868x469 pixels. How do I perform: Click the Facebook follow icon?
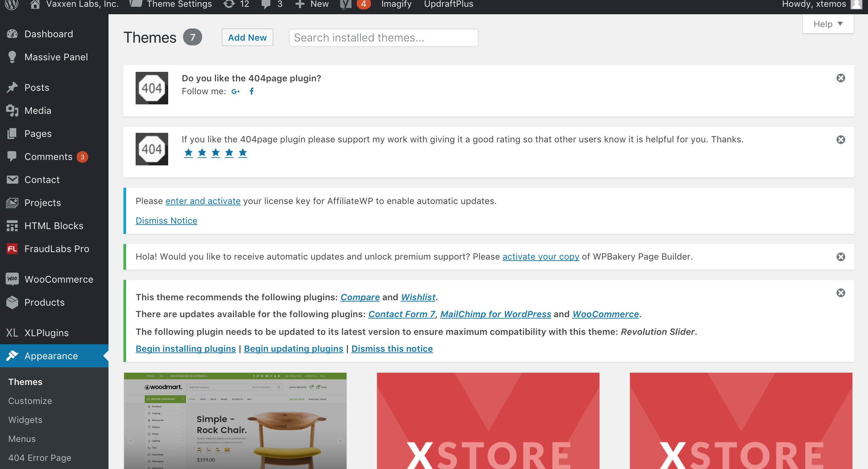tap(252, 91)
